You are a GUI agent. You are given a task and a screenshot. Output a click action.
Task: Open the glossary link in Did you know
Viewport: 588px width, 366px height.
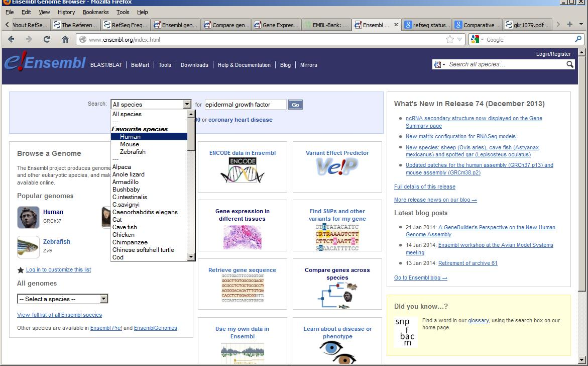[478, 321]
